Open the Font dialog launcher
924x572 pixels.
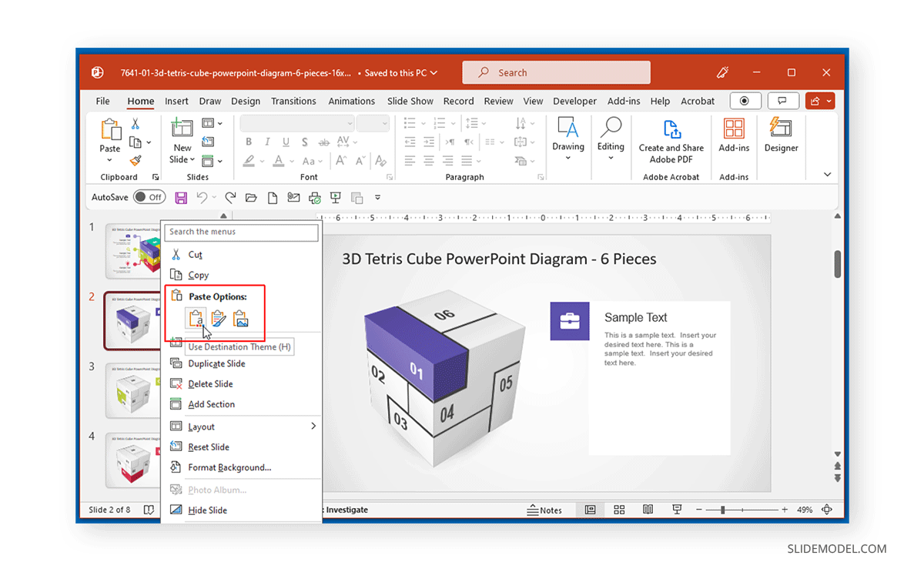(x=390, y=177)
